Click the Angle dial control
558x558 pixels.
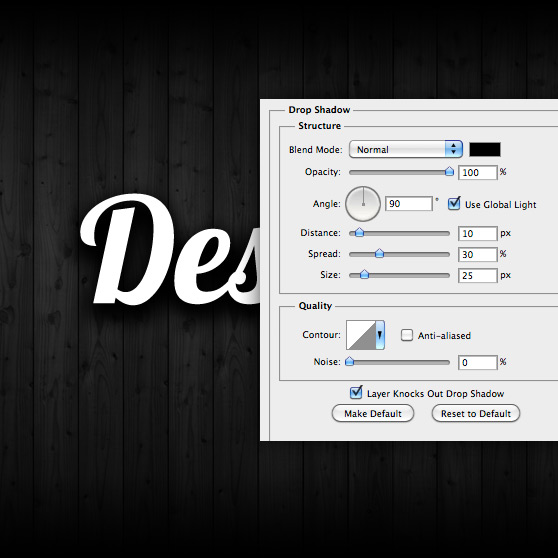(363, 204)
